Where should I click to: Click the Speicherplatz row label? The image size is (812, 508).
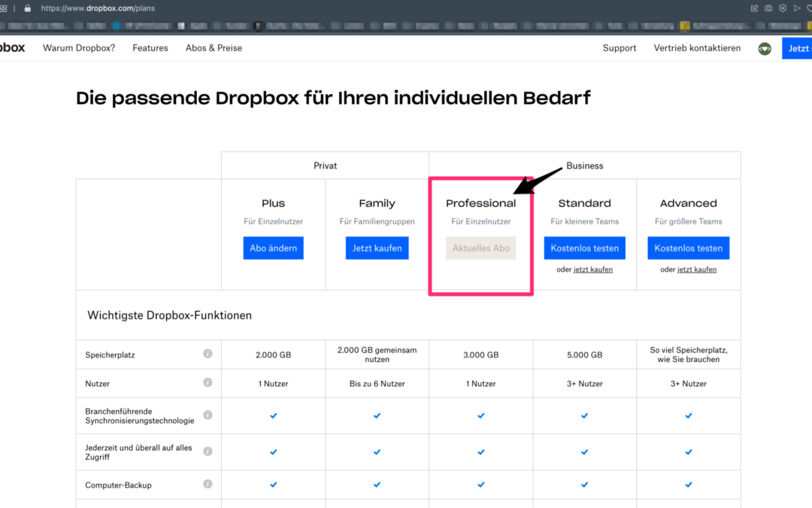[x=111, y=355]
